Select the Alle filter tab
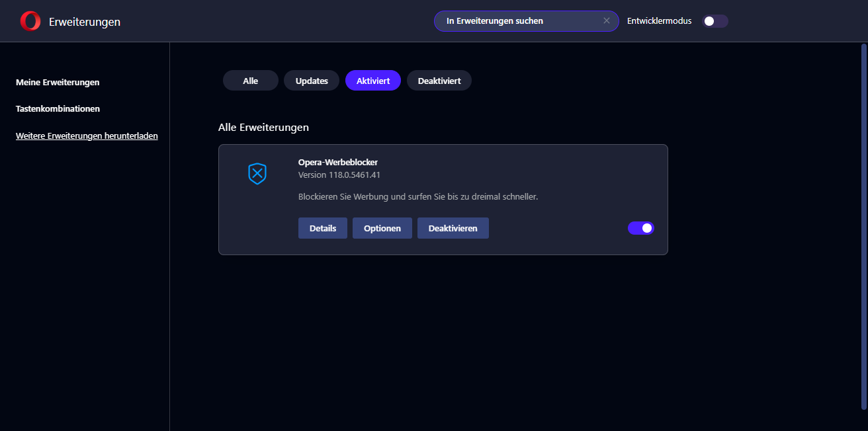The image size is (868, 431). click(x=250, y=81)
